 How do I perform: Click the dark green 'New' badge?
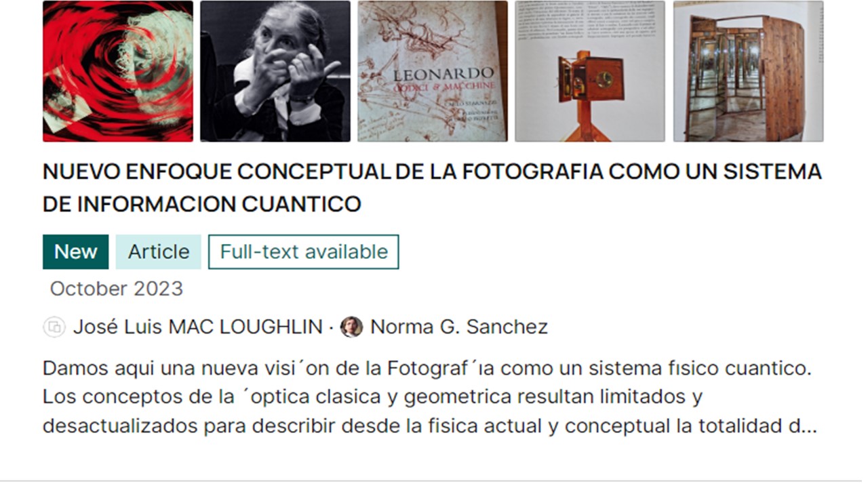pos(75,252)
